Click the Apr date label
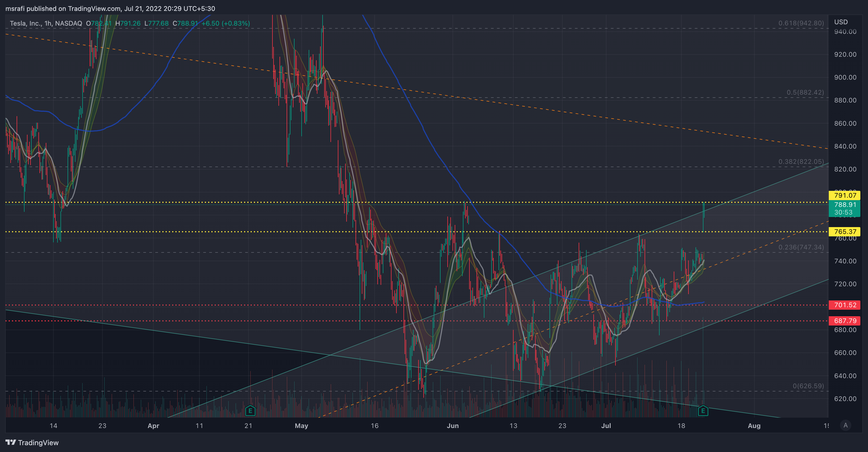 153,426
